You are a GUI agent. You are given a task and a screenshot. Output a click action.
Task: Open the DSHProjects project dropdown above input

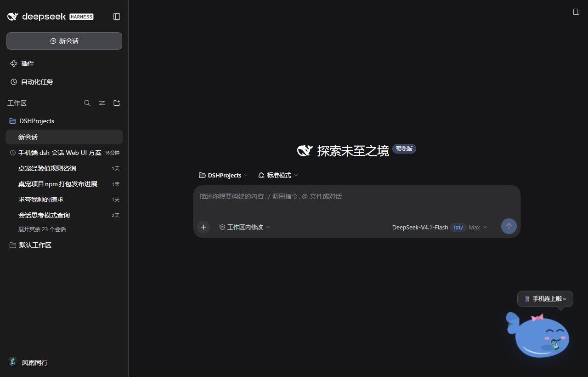(223, 175)
